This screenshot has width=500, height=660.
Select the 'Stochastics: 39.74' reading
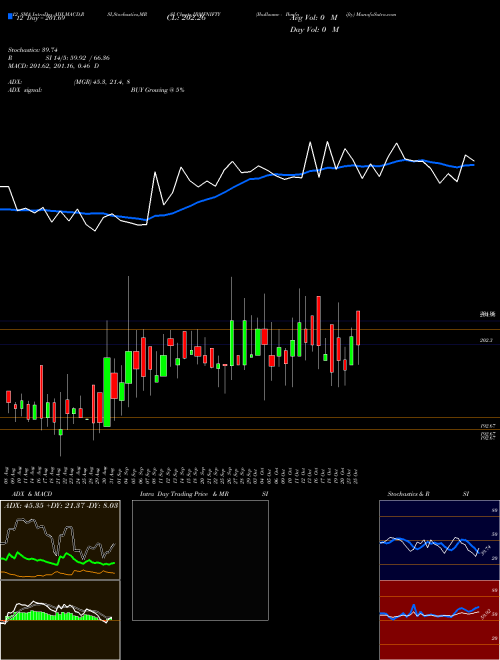32,50
